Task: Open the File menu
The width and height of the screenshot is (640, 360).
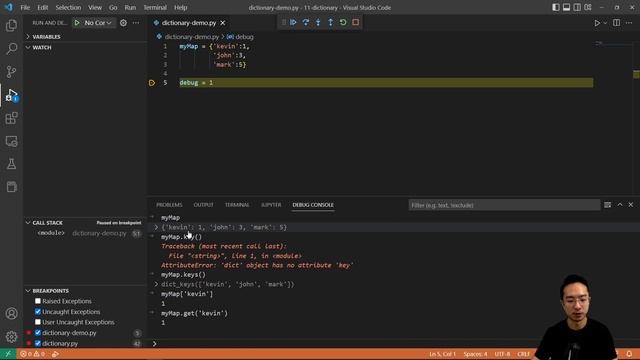Action: pyautogui.click(x=25, y=7)
